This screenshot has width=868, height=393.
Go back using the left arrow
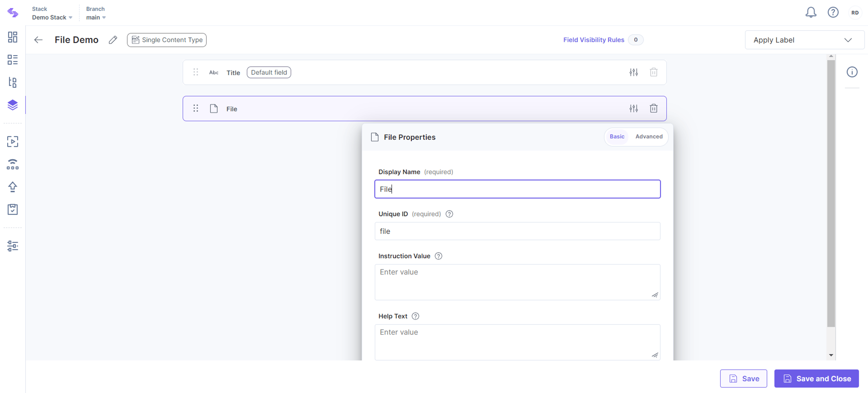(38, 40)
